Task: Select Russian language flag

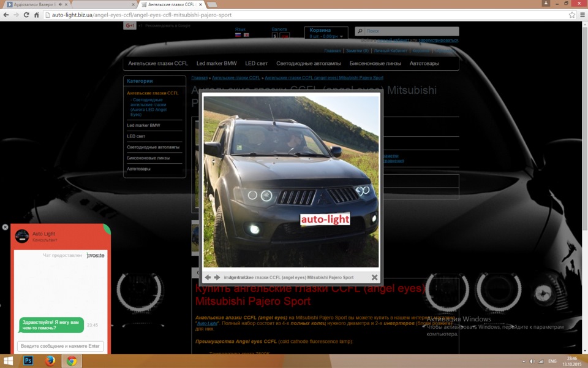Action: point(238,35)
